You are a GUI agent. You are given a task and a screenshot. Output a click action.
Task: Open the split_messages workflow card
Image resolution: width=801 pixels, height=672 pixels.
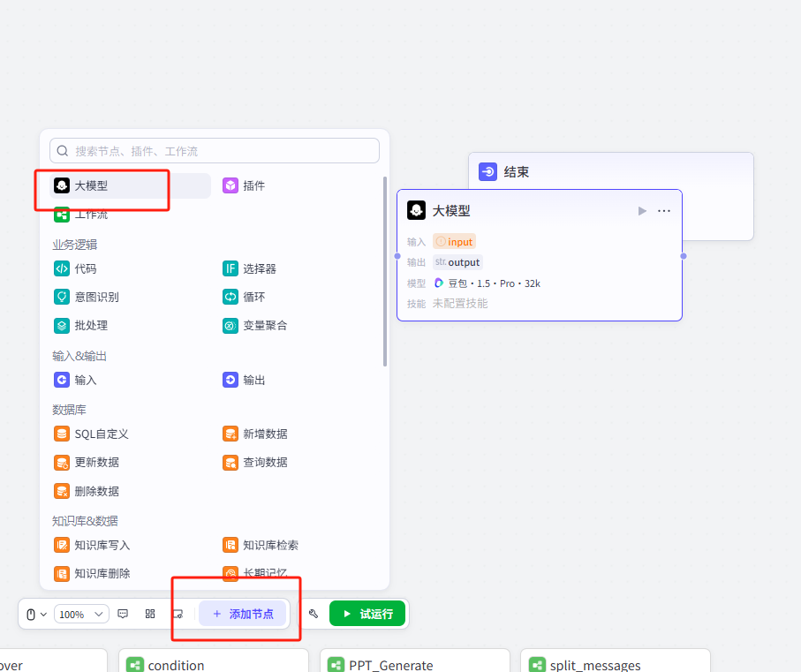616,661
